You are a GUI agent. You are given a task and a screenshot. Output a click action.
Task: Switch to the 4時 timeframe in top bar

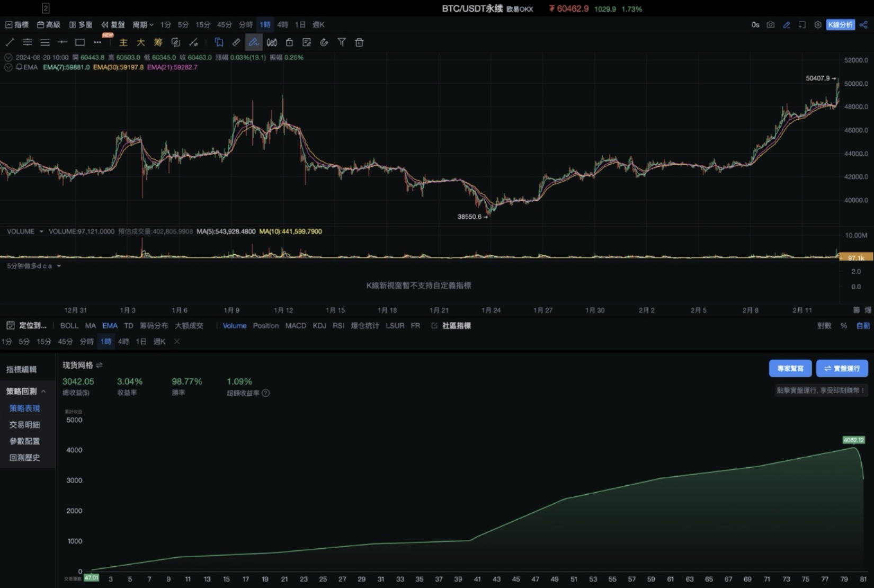click(x=282, y=25)
